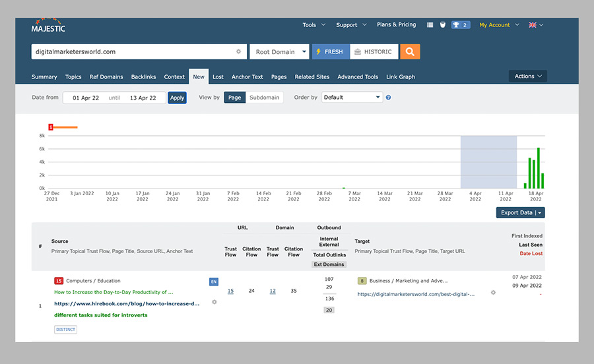Click the list report icon in header
Screen dimensions: 594x364
[x=430, y=25]
